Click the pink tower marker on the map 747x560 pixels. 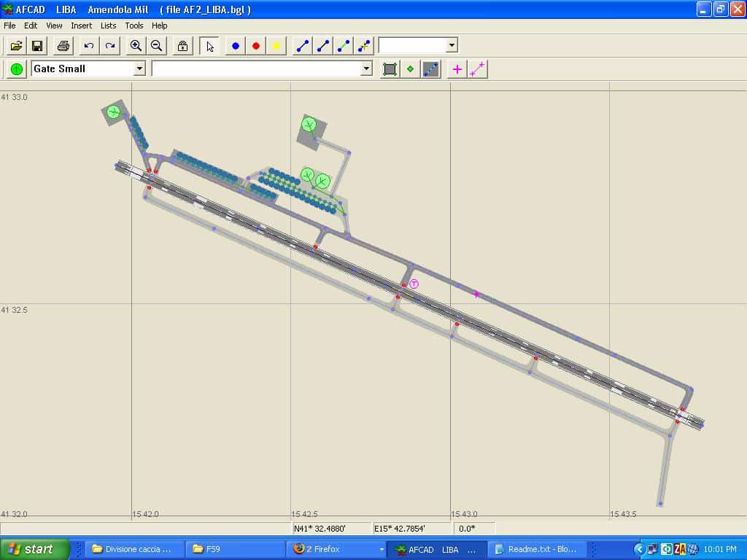(x=414, y=284)
